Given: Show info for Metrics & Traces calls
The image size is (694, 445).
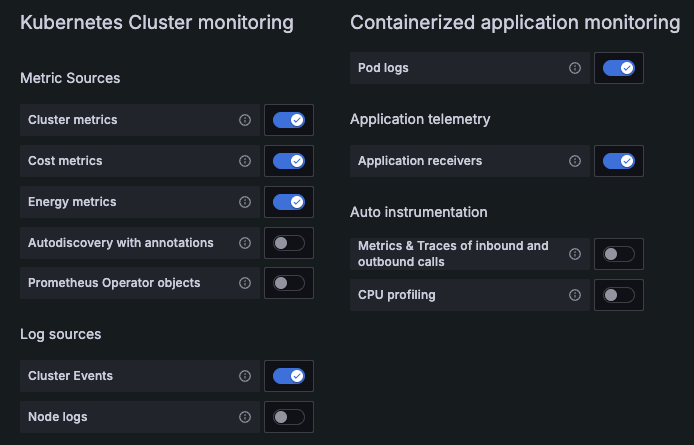Looking at the screenshot, I should point(575,254).
